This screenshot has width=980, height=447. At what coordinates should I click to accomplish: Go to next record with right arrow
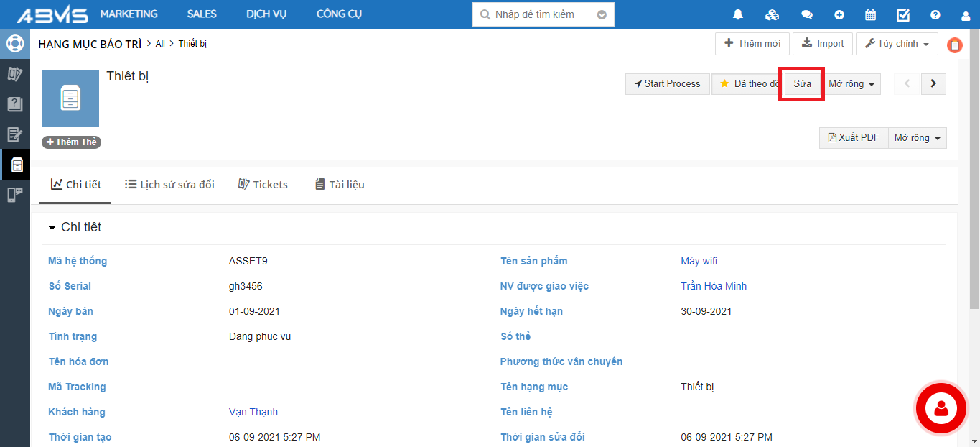point(933,84)
